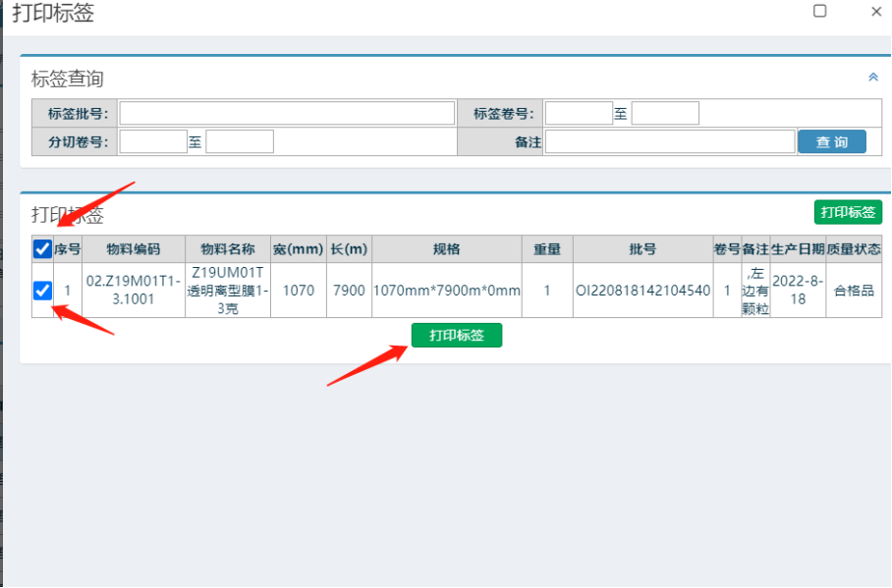892x588 pixels.
Task: Click the 备注 search input field
Action: (669, 141)
